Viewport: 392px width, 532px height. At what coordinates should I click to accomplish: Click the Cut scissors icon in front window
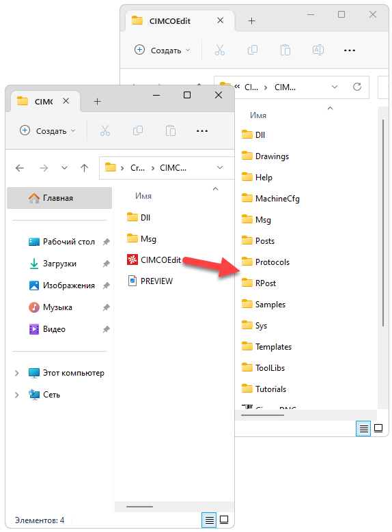click(x=105, y=130)
